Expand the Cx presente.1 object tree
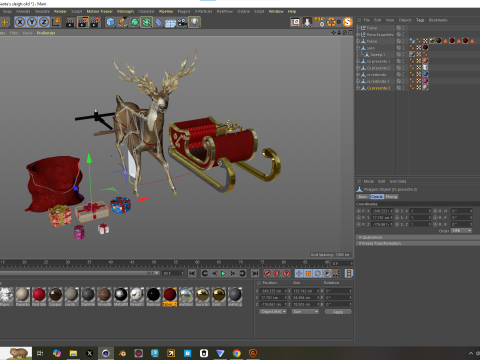This screenshot has height=360, width=480. [x=358, y=61]
